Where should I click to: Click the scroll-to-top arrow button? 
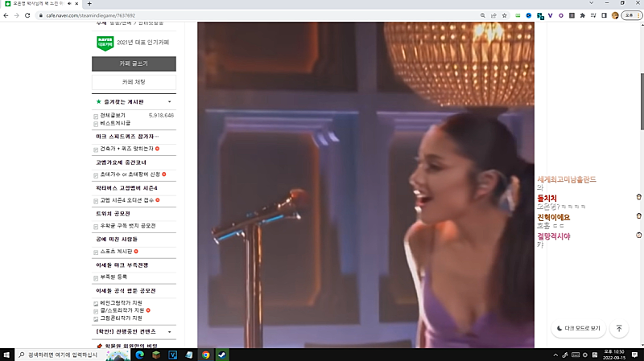coord(619,328)
